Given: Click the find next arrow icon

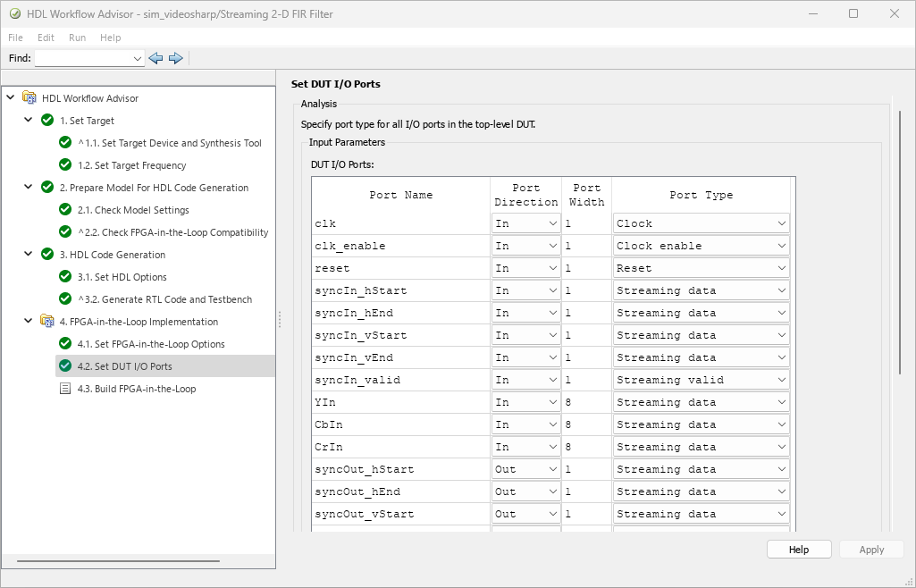Looking at the screenshot, I should 176,58.
